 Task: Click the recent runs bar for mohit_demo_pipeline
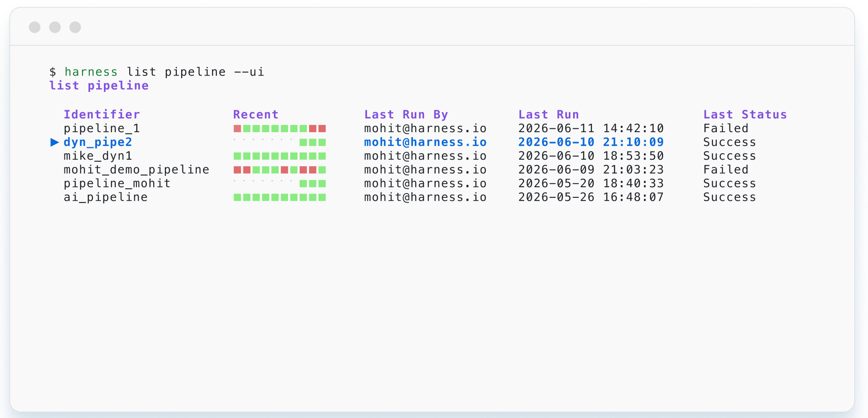click(280, 170)
